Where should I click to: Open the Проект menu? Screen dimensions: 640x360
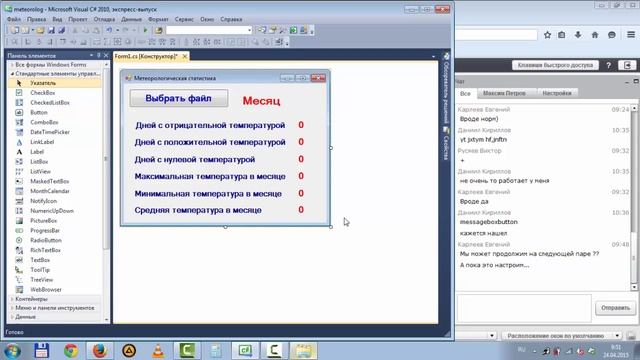click(78, 19)
